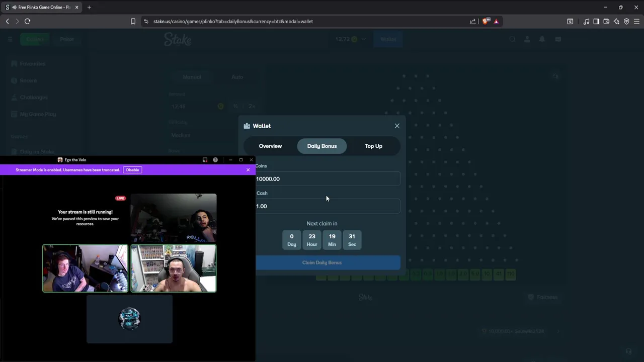Click the inbox icon in Discord title bar
The height and width of the screenshot is (362, 644).
pos(205,160)
